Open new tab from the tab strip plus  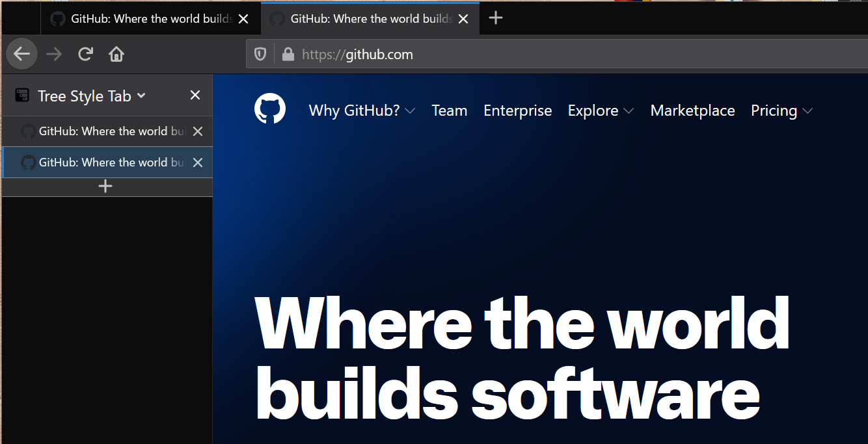[x=496, y=18]
